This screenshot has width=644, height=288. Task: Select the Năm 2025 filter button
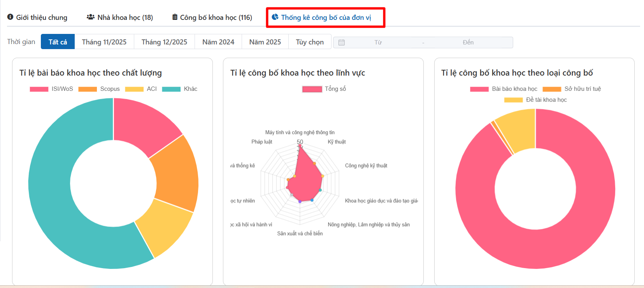tap(265, 42)
